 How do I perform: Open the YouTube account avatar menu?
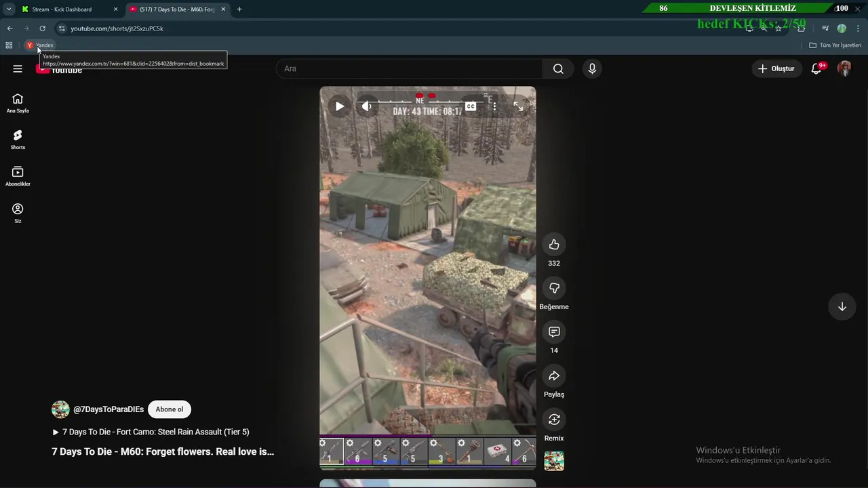(x=844, y=68)
